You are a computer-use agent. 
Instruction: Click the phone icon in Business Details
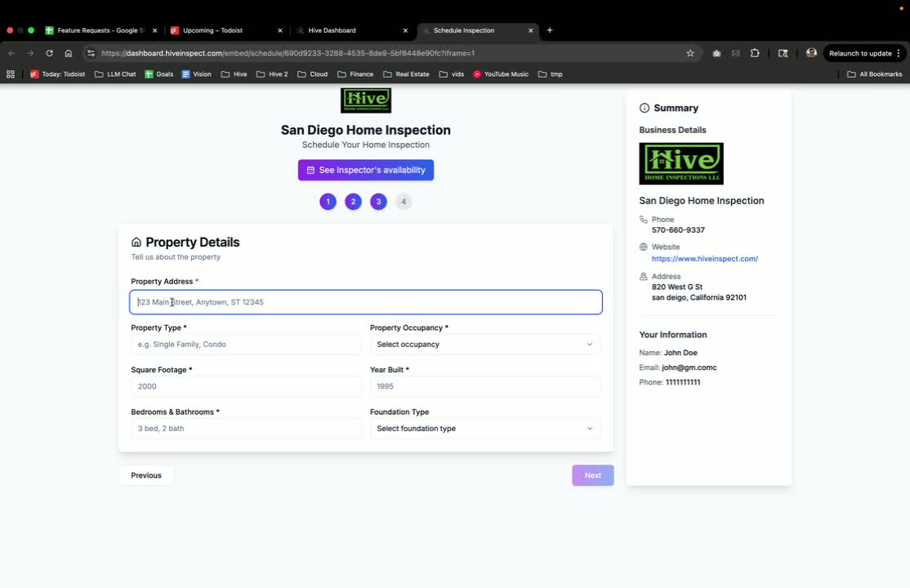click(643, 220)
